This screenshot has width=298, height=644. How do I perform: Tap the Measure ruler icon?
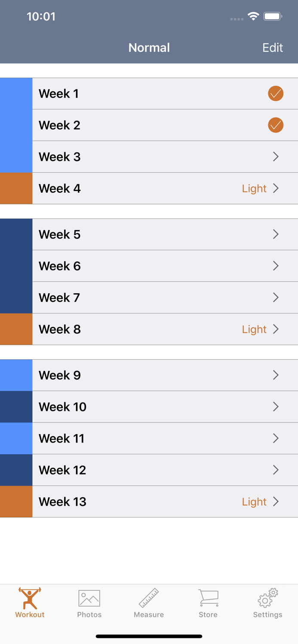click(x=149, y=597)
